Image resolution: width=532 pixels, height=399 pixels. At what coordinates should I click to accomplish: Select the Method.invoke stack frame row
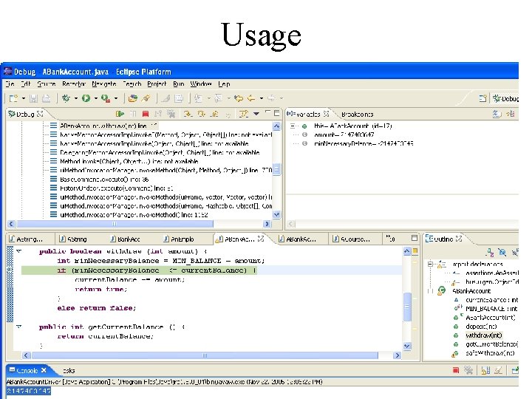point(124,161)
